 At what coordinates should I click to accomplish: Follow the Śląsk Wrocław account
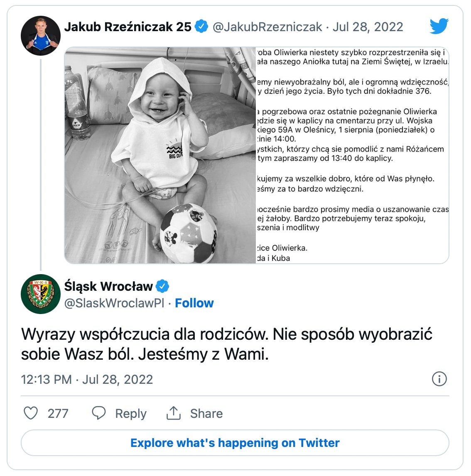coord(194,303)
